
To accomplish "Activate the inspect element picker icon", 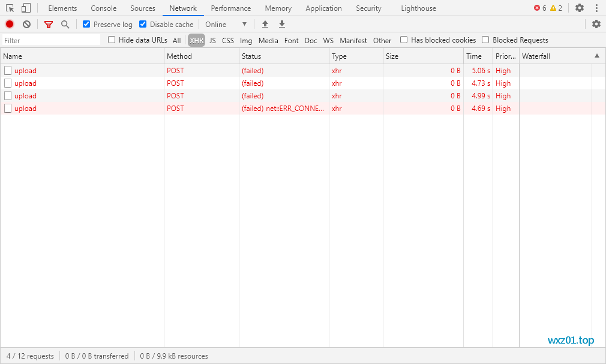I will click(10, 8).
